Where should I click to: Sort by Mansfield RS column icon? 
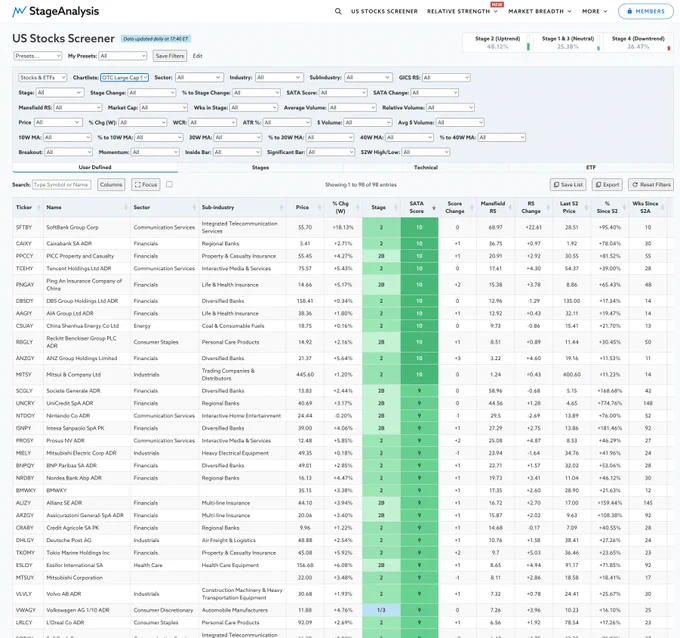coord(510,208)
